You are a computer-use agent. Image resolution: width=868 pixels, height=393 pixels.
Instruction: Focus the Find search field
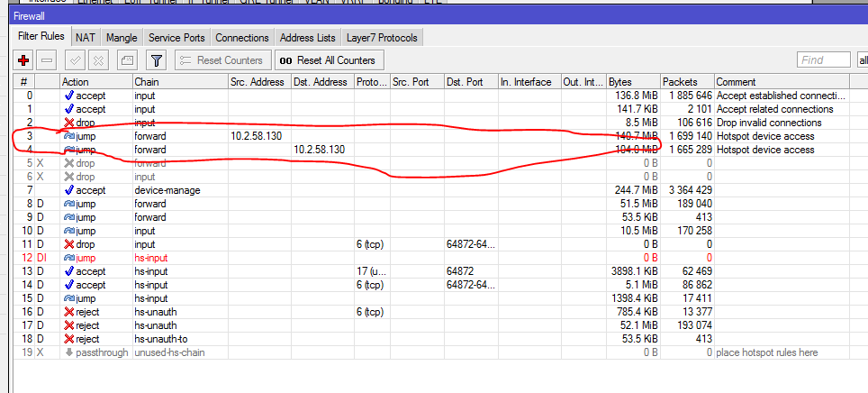pyautogui.click(x=824, y=59)
